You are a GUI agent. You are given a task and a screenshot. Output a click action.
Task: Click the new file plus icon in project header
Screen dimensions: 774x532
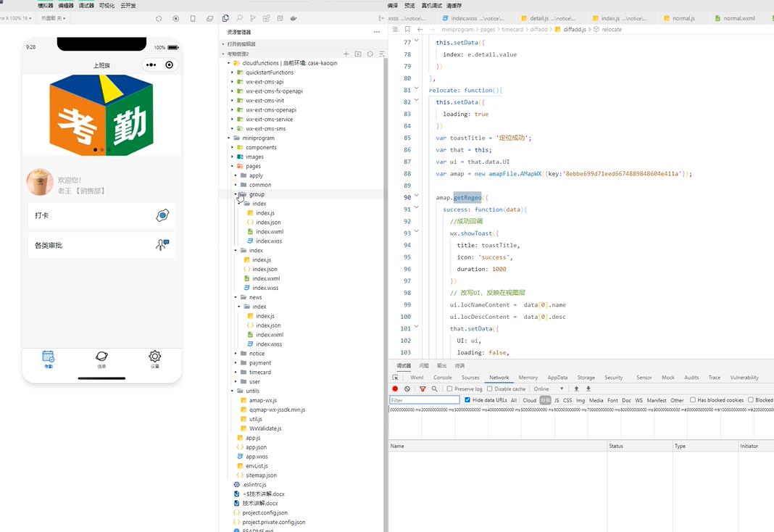tap(346, 54)
